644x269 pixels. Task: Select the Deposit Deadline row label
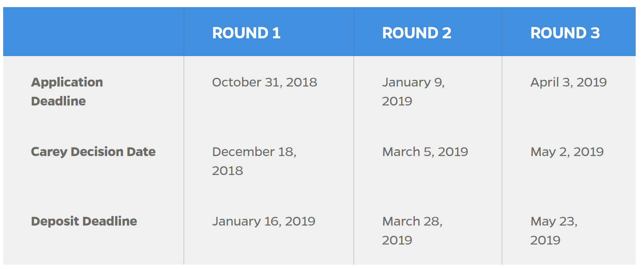(x=84, y=221)
